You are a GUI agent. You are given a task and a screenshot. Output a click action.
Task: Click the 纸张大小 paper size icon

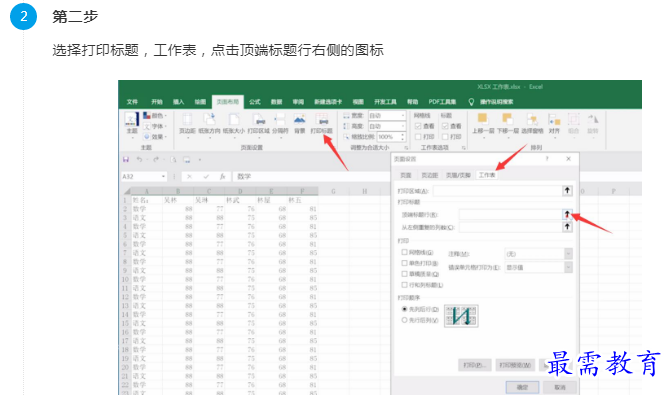tap(233, 124)
